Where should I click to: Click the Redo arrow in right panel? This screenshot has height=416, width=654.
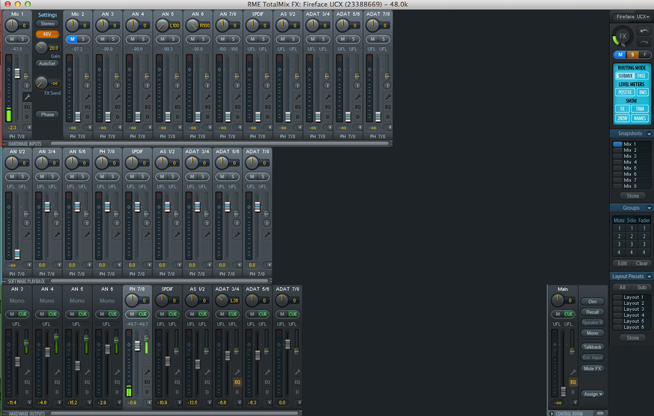[644, 43]
